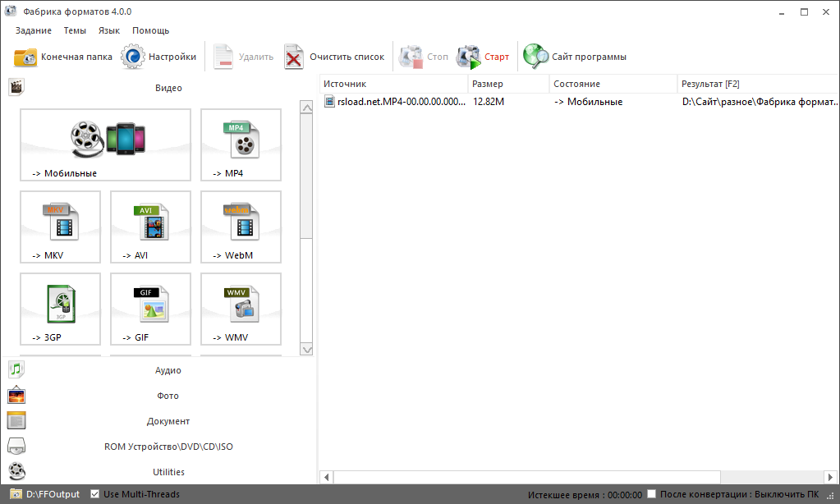Select the -> Мобильные conversion tile
Image resolution: width=840 pixels, height=504 pixels.
coord(106,144)
